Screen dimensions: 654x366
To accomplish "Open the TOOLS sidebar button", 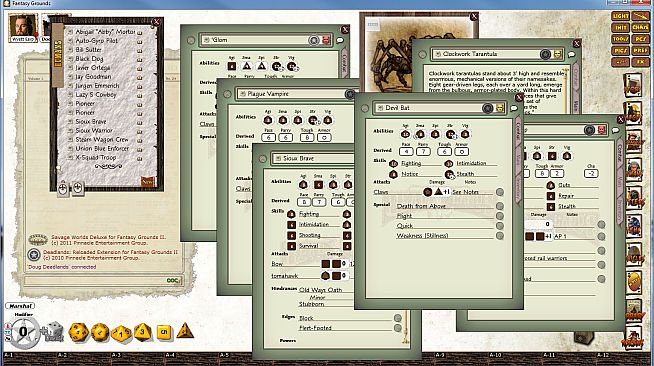I will 620,39.
